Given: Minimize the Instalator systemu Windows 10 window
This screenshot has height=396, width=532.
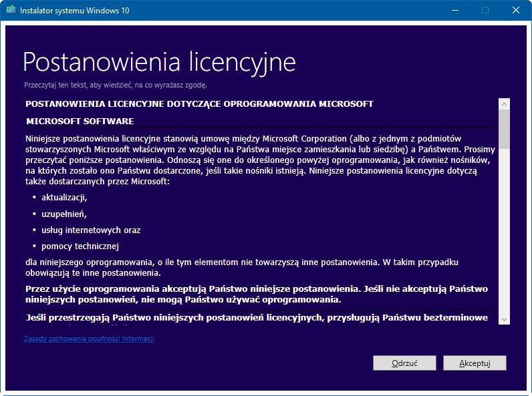Looking at the screenshot, I should [x=455, y=10].
